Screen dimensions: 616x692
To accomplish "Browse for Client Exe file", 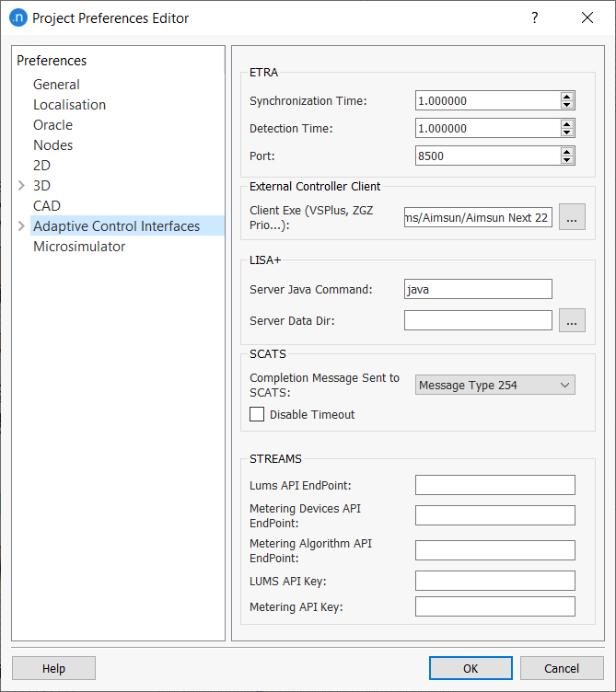I will click(x=572, y=217).
